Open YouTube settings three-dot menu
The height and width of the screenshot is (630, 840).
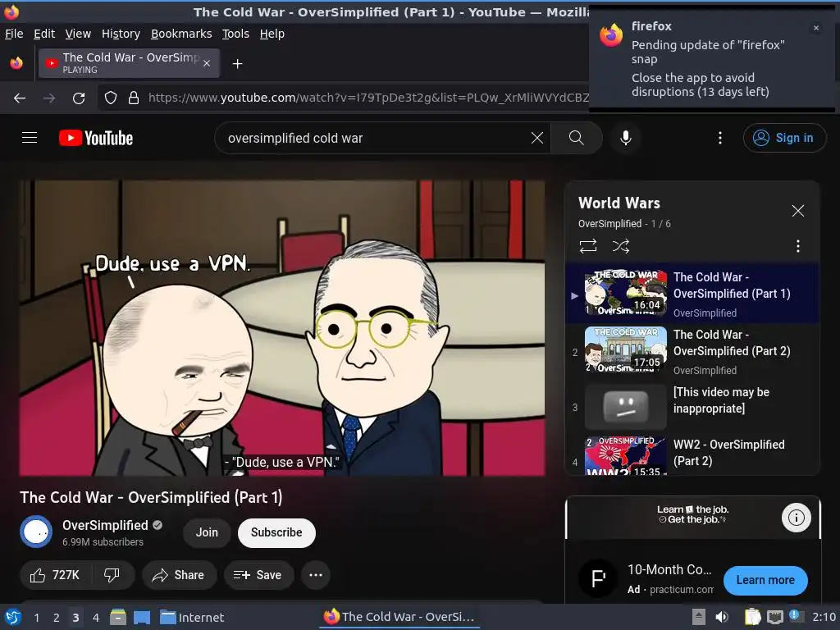click(x=719, y=138)
